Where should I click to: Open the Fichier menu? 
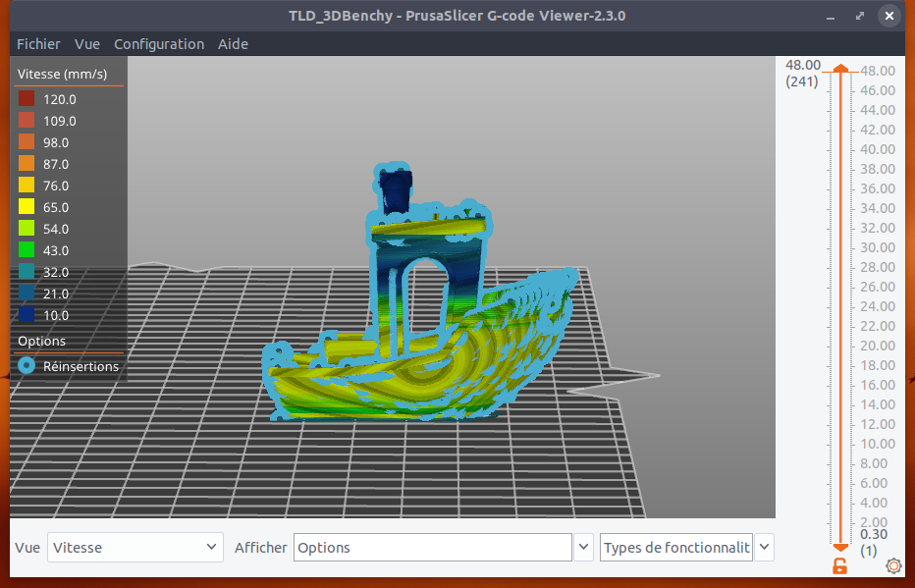tap(38, 44)
